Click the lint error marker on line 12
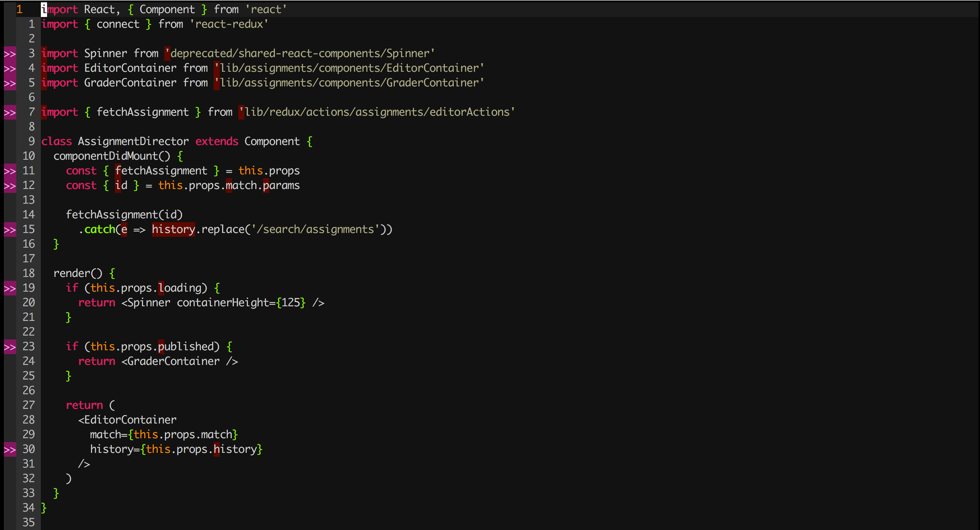This screenshot has width=980, height=530. 10,186
